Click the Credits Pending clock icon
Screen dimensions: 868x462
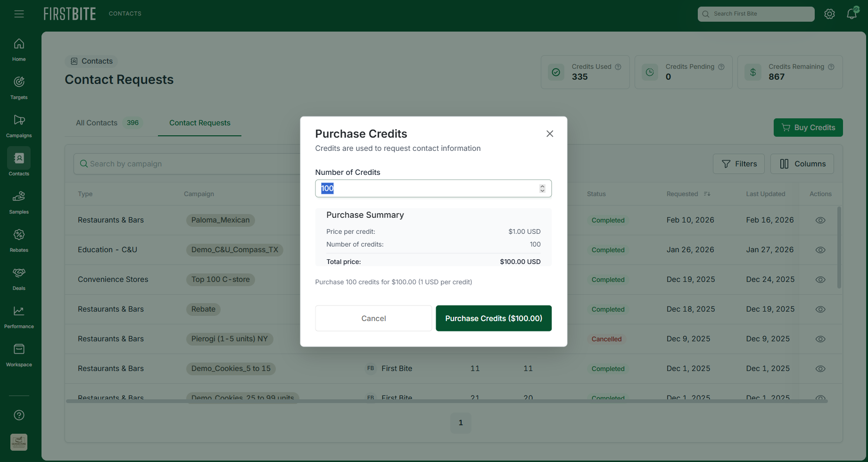pyautogui.click(x=650, y=72)
